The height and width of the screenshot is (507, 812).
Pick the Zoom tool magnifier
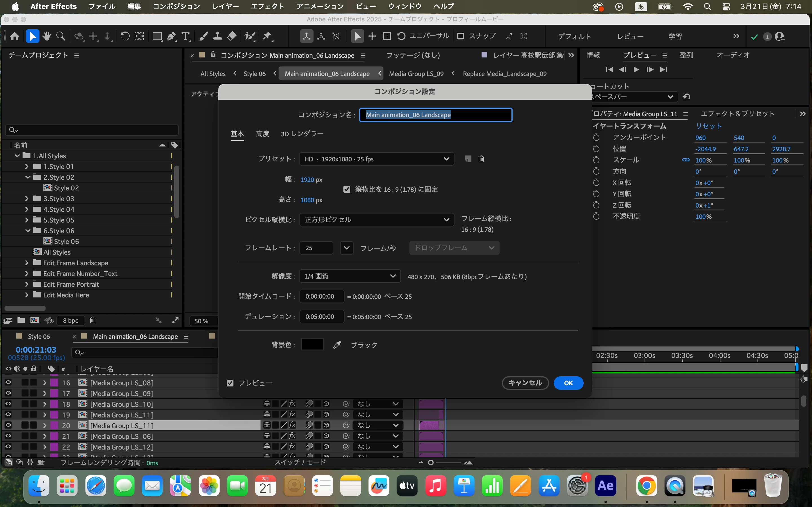click(x=61, y=36)
